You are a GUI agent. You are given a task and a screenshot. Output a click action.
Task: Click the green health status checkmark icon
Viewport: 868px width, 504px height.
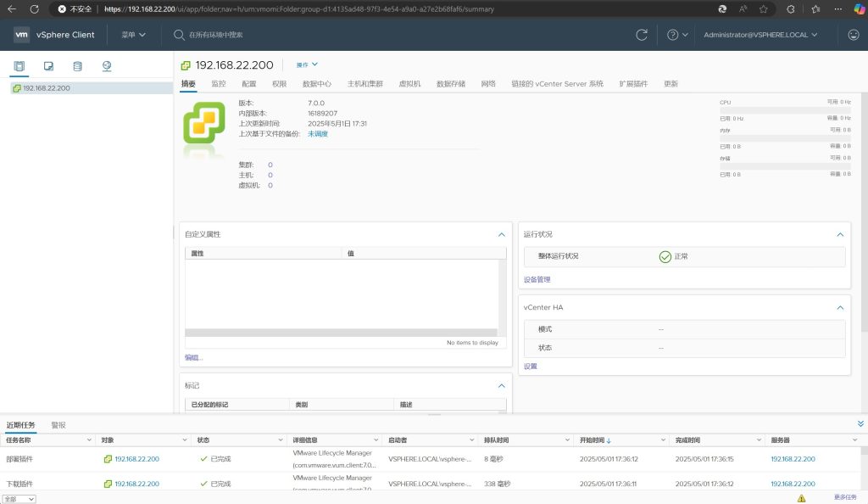[665, 256]
